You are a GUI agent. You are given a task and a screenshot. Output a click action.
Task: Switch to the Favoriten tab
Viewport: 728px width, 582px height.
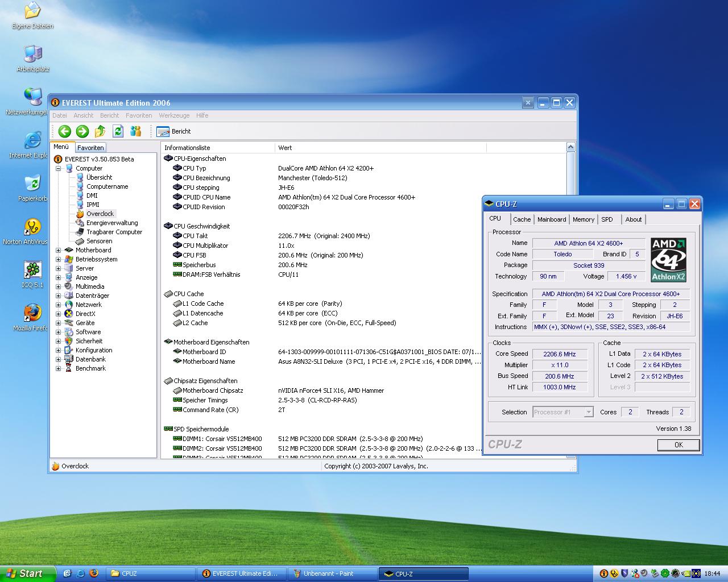[x=90, y=148]
